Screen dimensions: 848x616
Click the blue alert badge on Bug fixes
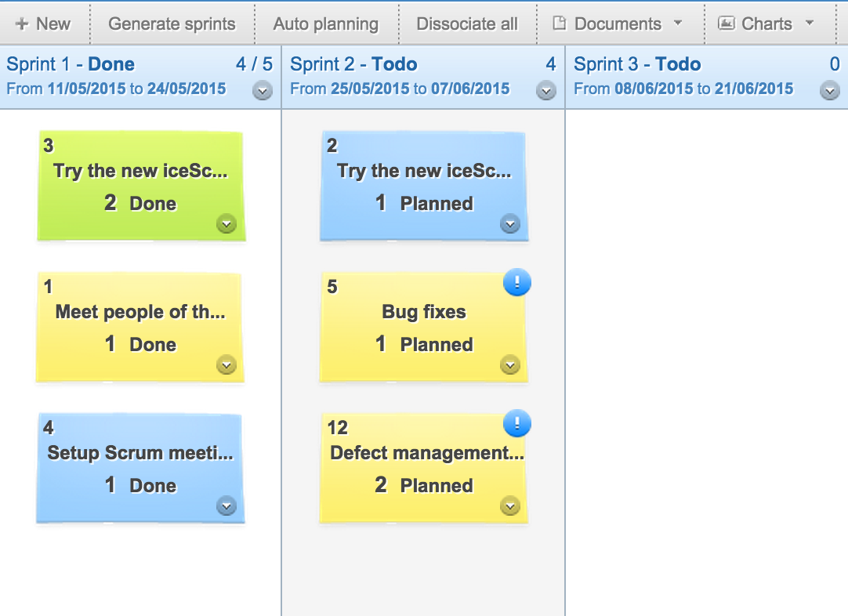click(x=517, y=282)
